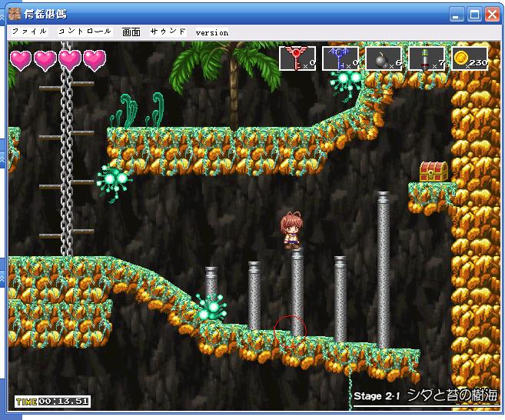The height and width of the screenshot is (420, 505).
Task: Click the curled green fern sprouts
Action: 138,110
